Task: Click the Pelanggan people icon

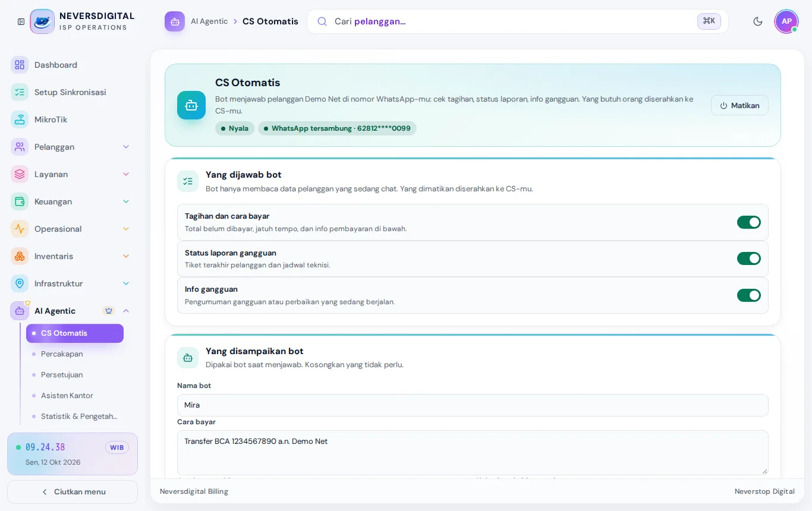Action: point(20,147)
